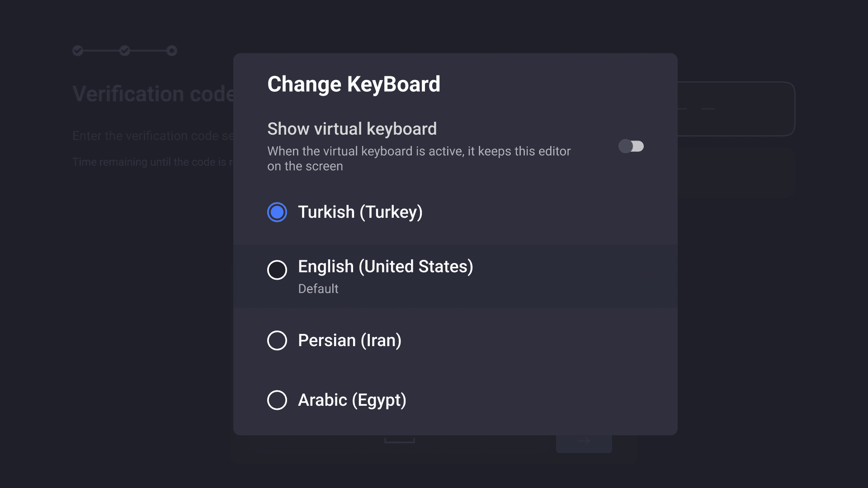Choose the Arabic (Egypt) label text
Image resolution: width=868 pixels, height=488 pixels.
click(x=352, y=400)
